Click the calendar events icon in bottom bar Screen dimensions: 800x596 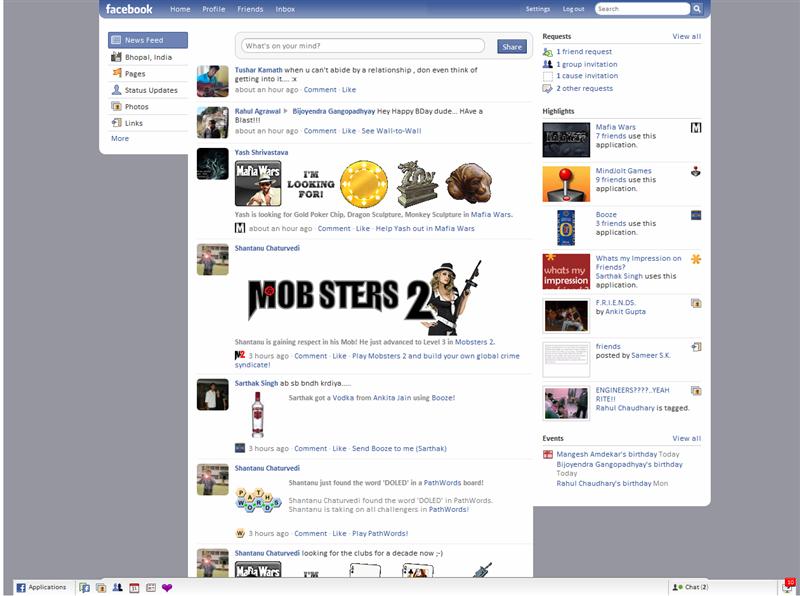pos(134,587)
